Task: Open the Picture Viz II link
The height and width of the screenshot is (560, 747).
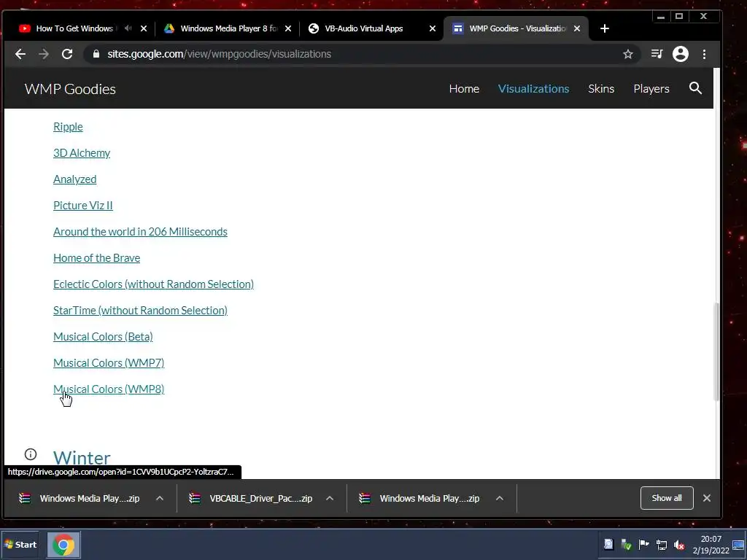Action: pyautogui.click(x=83, y=205)
